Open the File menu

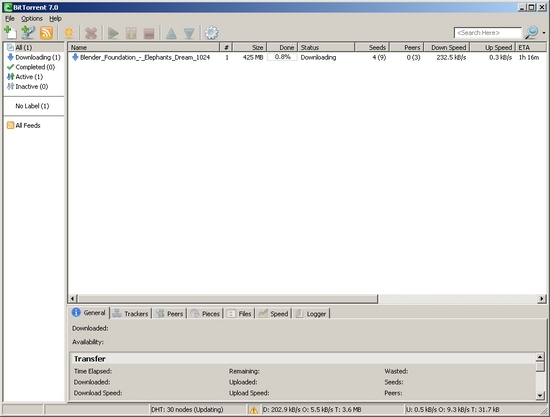[x=10, y=19]
